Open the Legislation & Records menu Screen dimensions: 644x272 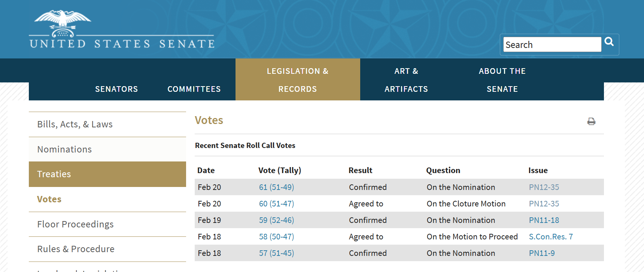coord(298,79)
